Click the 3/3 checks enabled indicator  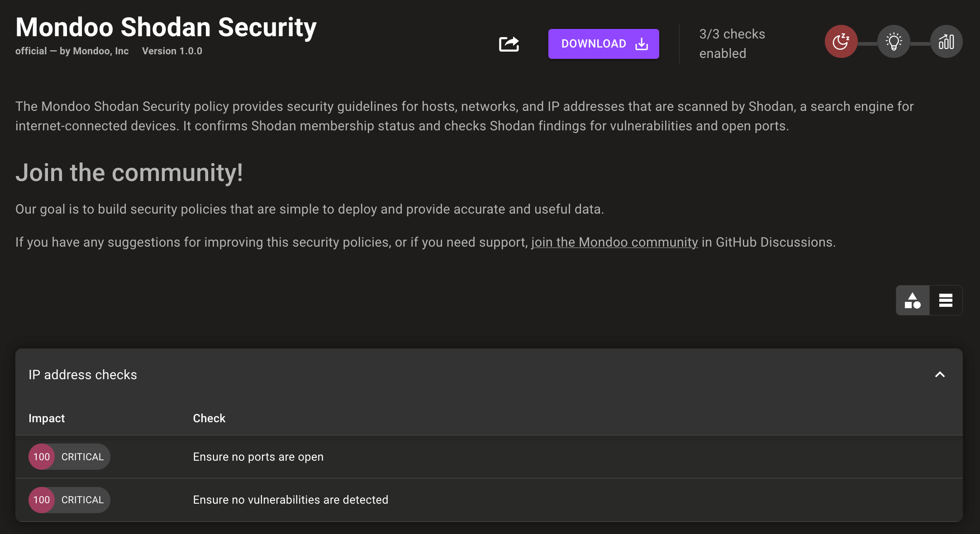[x=732, y=43]
